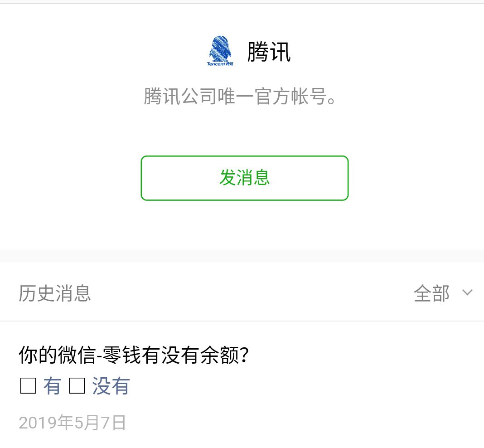Select the 有 answer link
Viewport: 484px width, 448px height.
52,386
